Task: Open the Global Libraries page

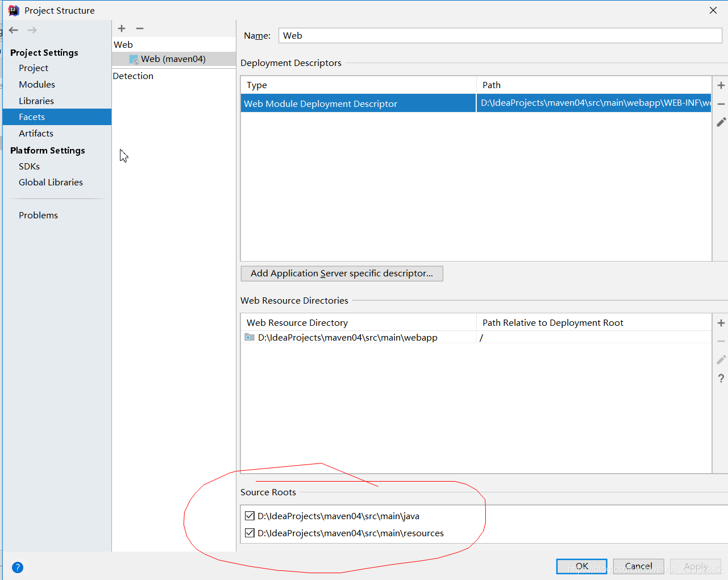Action: click(51, 182)
